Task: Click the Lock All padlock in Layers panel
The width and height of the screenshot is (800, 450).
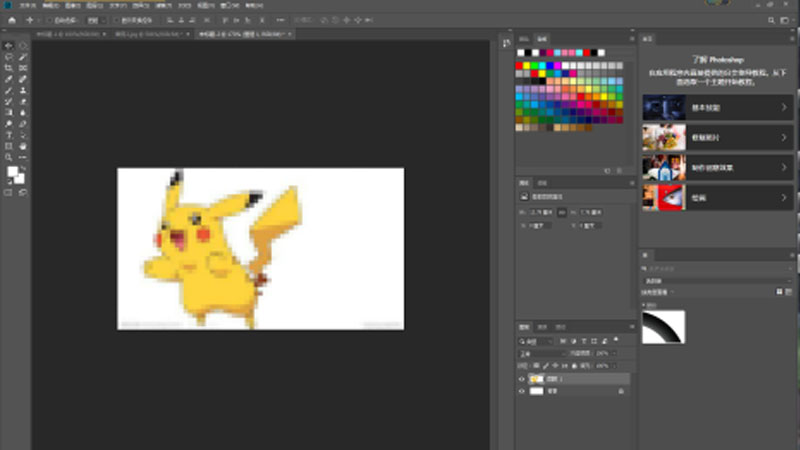Action: pyautogui.click(x=574, y=366)
